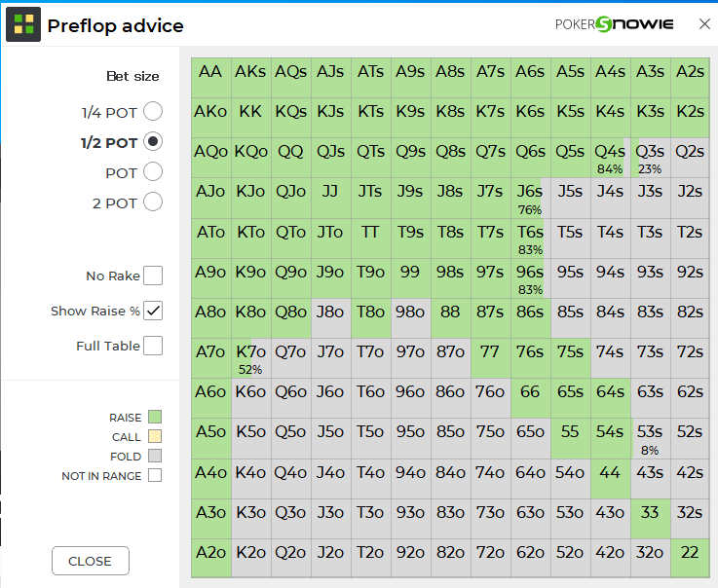Select the 2 POT bet size
Viewport: 718px width, 588px height.
click(x=153, y=202)
